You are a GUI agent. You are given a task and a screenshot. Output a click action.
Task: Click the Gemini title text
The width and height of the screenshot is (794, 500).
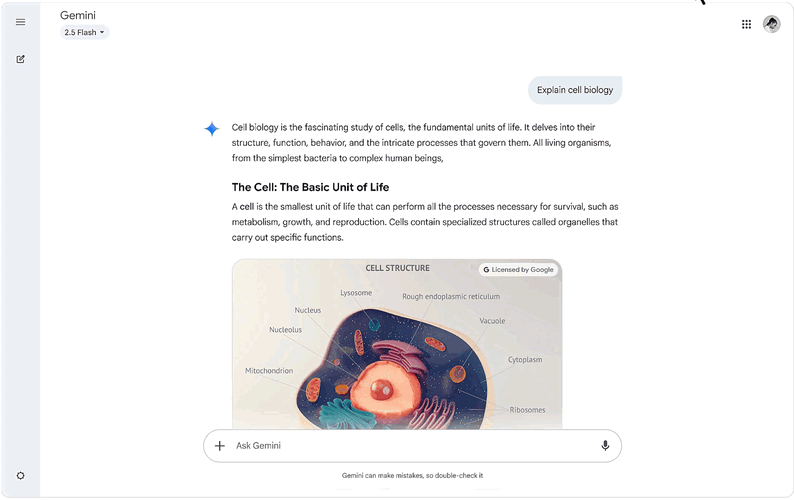pyautogui.click(x=78, y=15)
